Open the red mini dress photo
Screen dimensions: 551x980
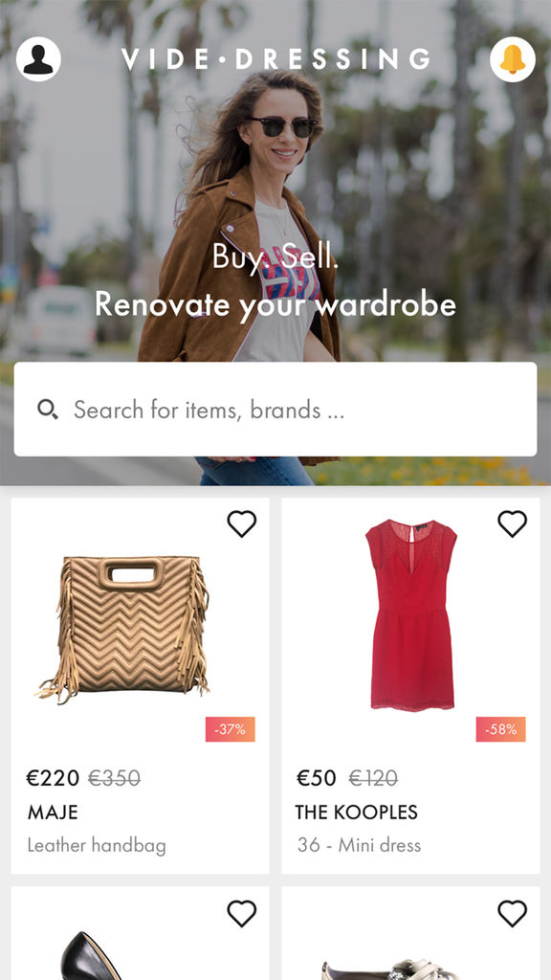click(411, 614)
